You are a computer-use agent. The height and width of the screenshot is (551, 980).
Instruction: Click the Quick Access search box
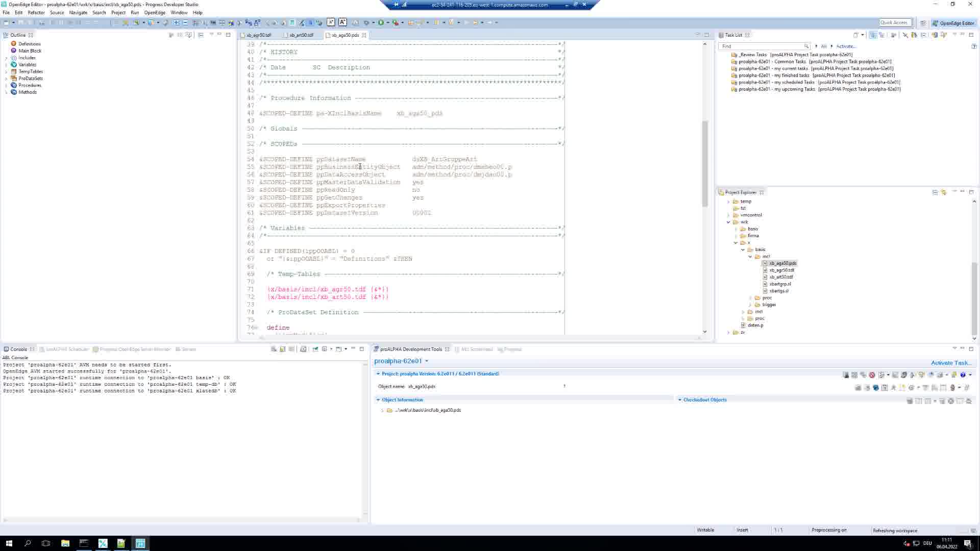896,22
